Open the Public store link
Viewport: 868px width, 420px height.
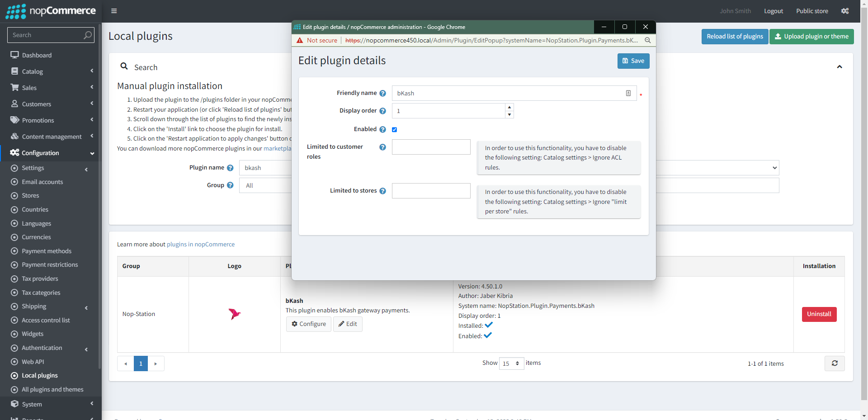coord(812,11)
